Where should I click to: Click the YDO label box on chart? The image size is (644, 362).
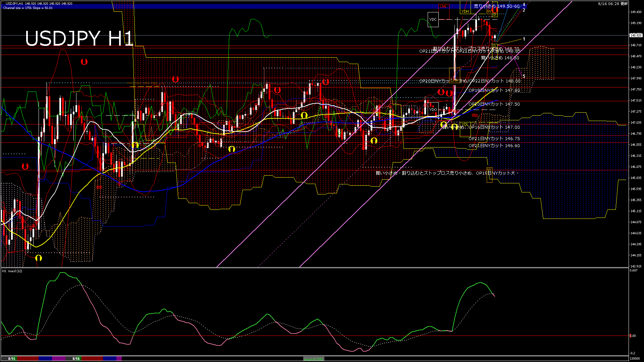point(433,110)
